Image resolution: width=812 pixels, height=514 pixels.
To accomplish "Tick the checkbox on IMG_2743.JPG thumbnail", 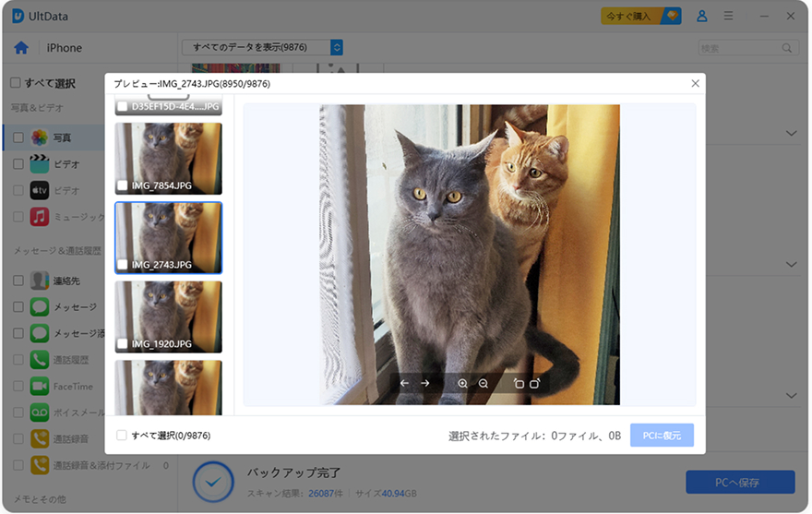I will point(123,265).
